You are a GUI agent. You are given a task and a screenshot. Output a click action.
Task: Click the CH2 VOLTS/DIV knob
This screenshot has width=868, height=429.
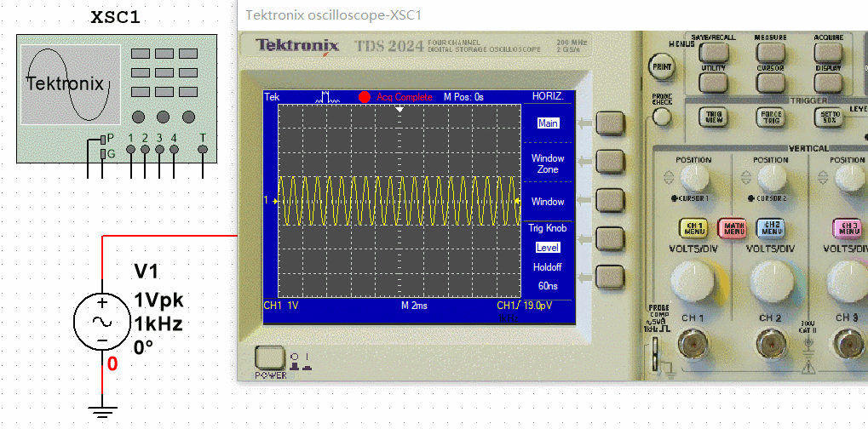pos(771,282)
